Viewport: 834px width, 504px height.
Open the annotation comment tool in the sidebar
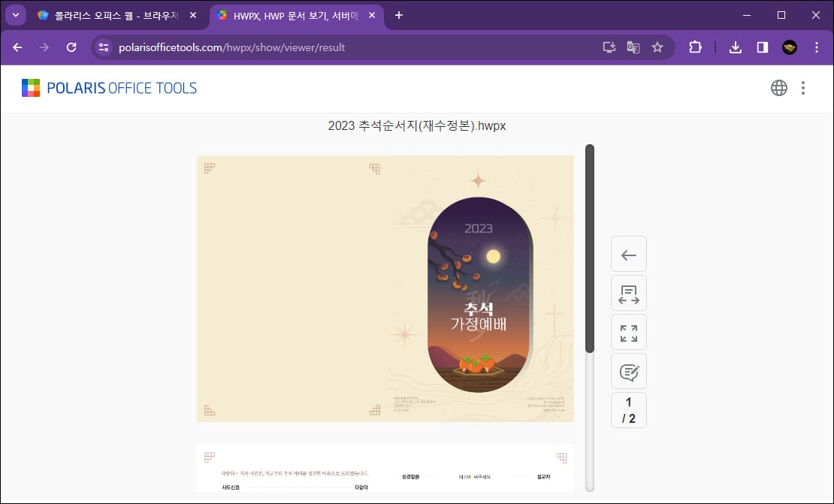click(x=629, y=371)
